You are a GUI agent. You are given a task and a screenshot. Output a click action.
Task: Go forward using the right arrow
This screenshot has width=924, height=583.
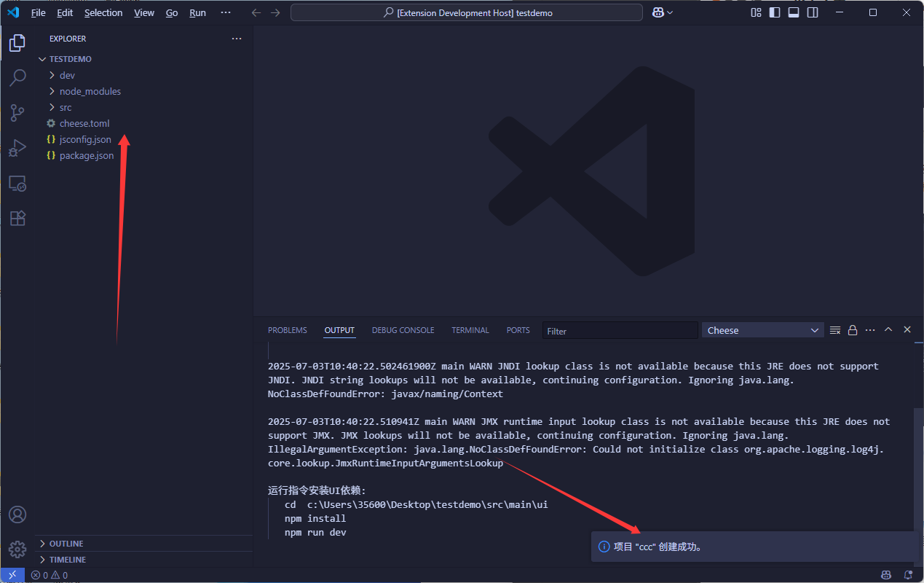pos(275,12)
